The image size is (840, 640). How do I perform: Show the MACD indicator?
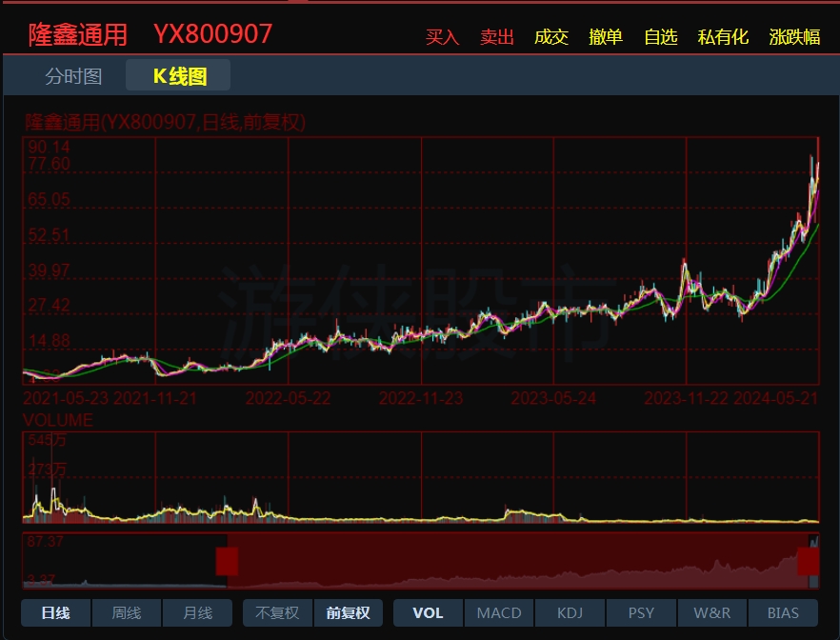pyautogui.click(x=499, y=612)
